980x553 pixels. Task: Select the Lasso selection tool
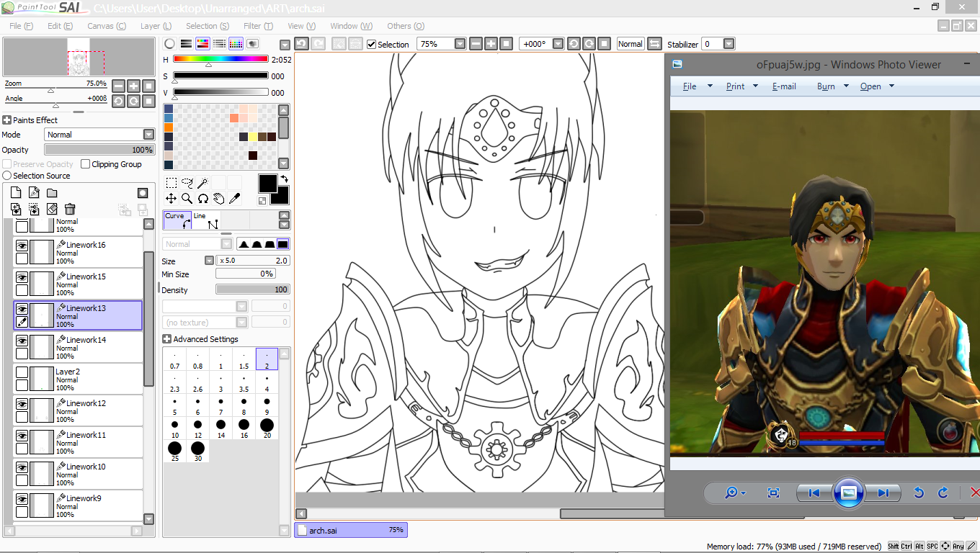[x=187, y=183]
